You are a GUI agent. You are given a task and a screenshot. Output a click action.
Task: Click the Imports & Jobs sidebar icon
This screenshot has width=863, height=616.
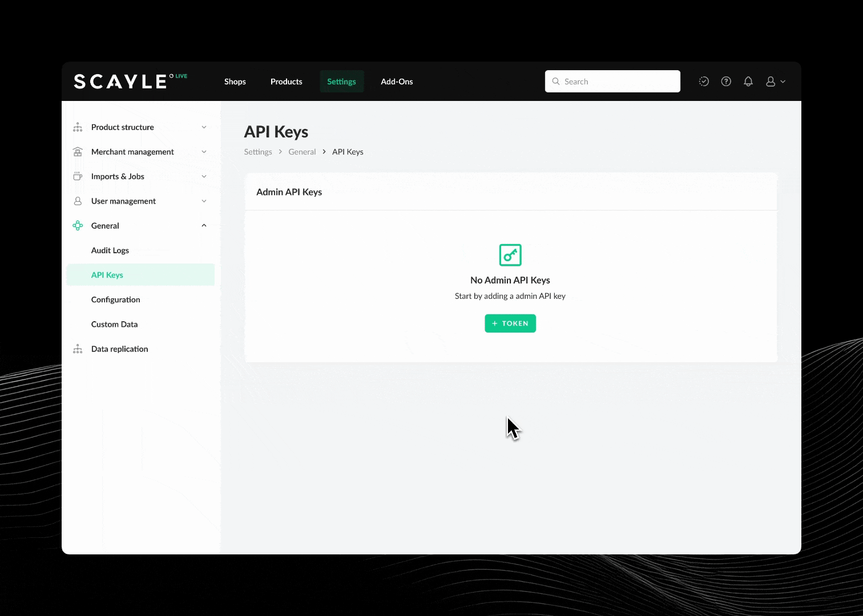click(78, 176)
